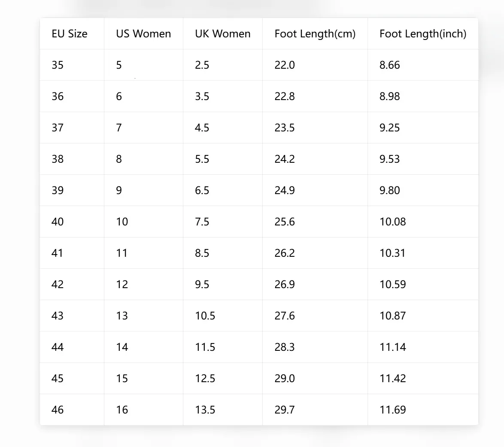Click the UK Women column header

click(x=222, y=34)
